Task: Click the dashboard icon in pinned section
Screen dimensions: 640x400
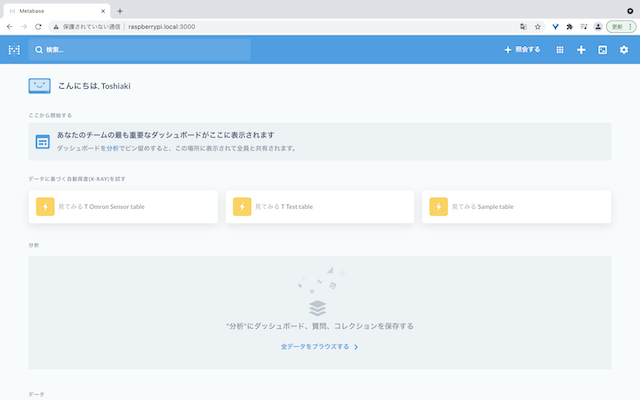Action: click(x=42, y=142)
